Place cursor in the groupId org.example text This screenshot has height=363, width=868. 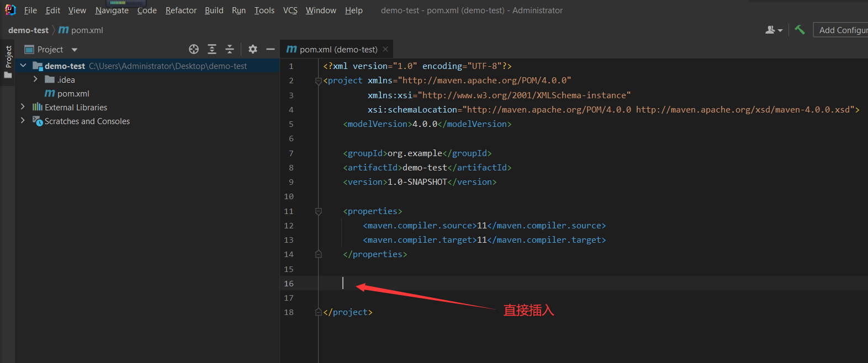coord(415,153)
